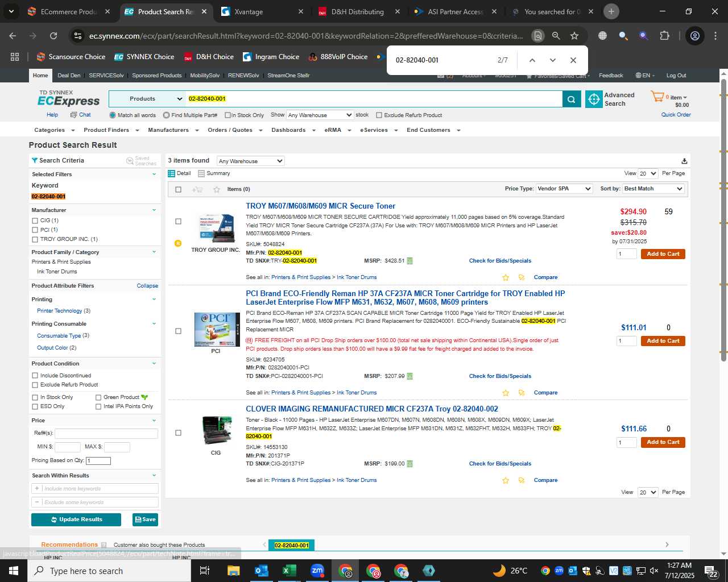This screenshot has width=728, height=582.
Task: Click the MSRP calculator icon for TROY toner
Action: pyautogui.click(x=410, y=261)
